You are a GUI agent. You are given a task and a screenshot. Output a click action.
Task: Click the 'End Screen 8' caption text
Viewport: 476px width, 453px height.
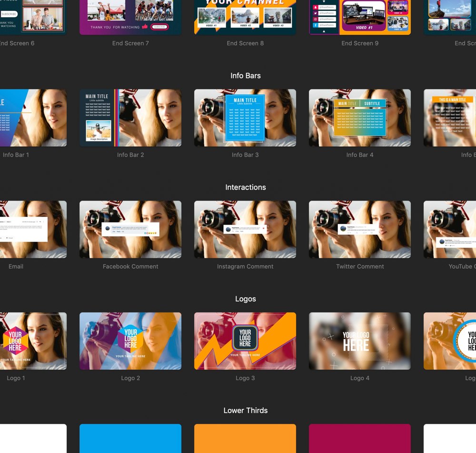click(245, 43)
